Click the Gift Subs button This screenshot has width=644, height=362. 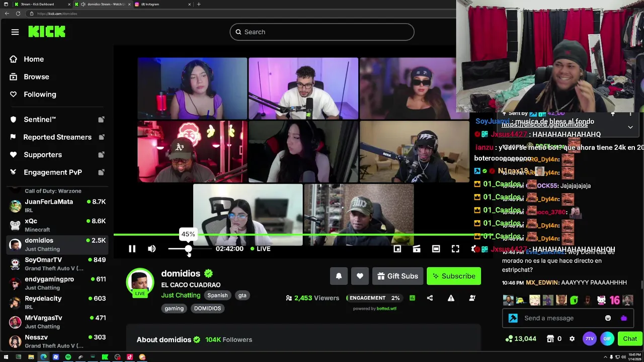397,276
